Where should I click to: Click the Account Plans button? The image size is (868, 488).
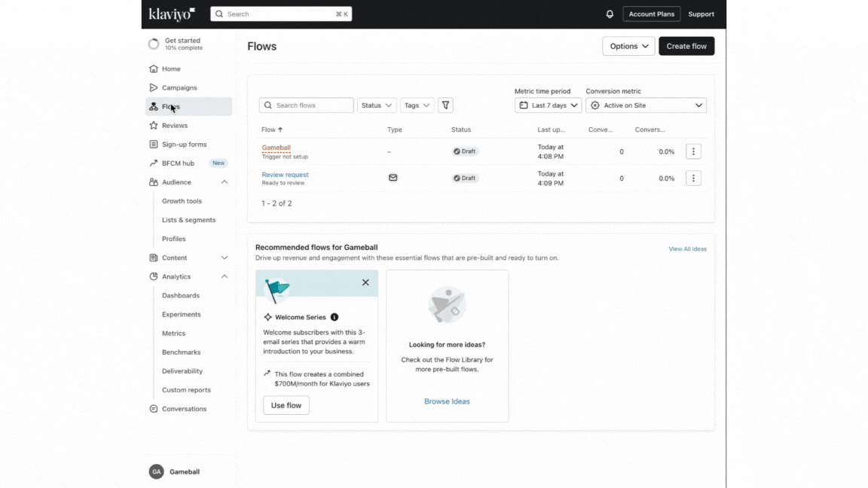point(651,14)
